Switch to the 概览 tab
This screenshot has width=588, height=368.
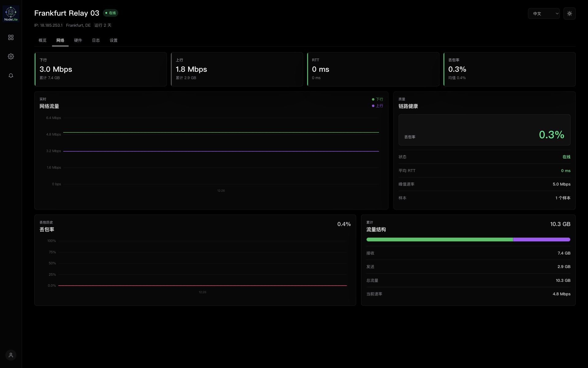pyautogui.click(x=43, y=40)
